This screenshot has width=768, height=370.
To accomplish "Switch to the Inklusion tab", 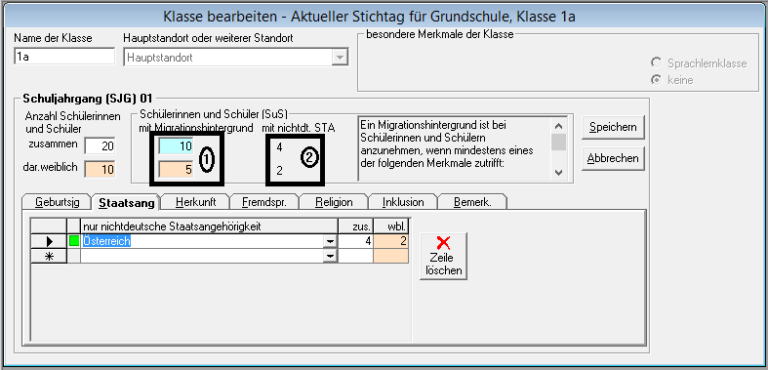I will (x=403, y=202).
